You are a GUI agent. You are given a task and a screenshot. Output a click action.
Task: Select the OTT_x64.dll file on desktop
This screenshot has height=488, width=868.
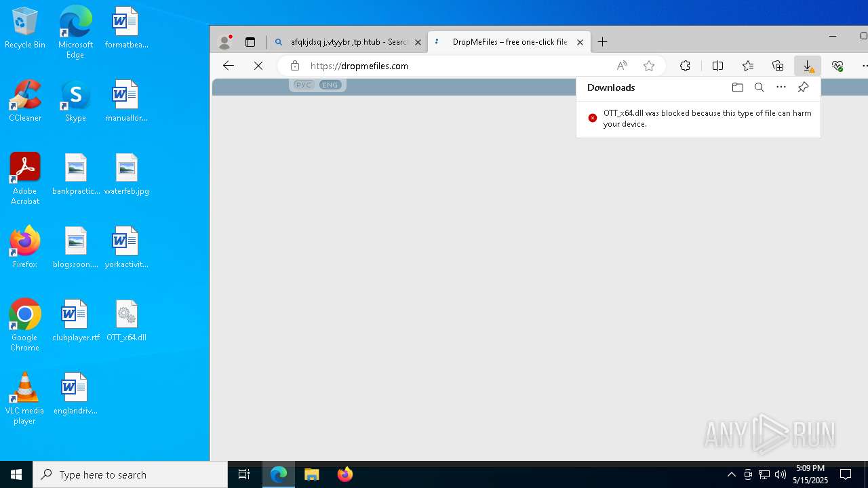tap(126, 321)
